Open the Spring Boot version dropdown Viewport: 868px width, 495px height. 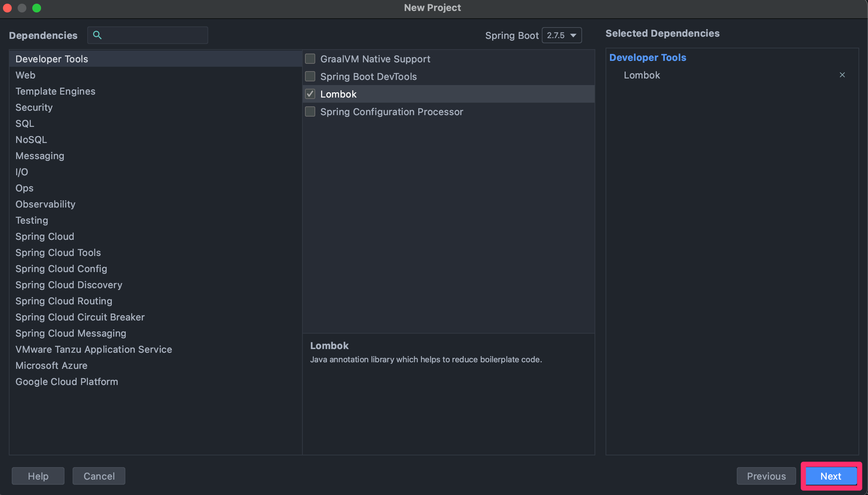(562, 36)
